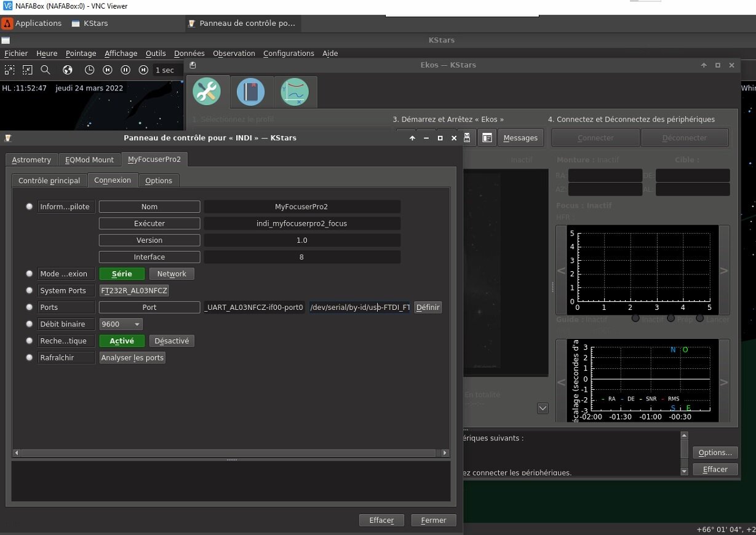The width and height of the screenshot is (756, 535).
Task: Click the clock set time icon
Action: point(89,70)
